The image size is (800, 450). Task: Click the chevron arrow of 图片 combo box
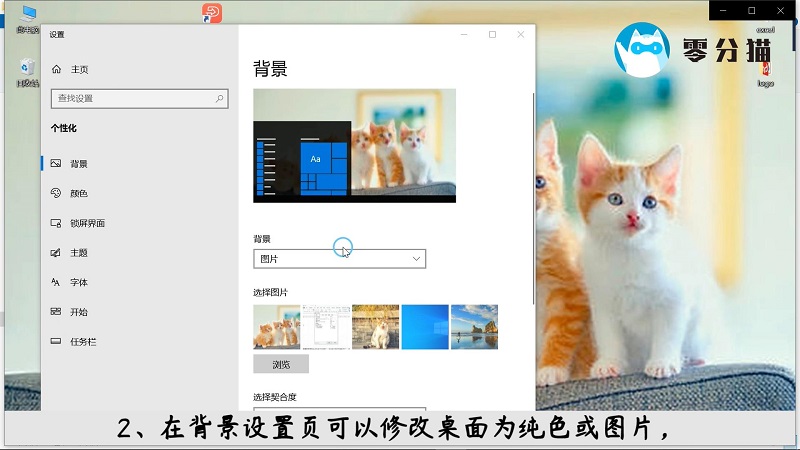point(416,259)
